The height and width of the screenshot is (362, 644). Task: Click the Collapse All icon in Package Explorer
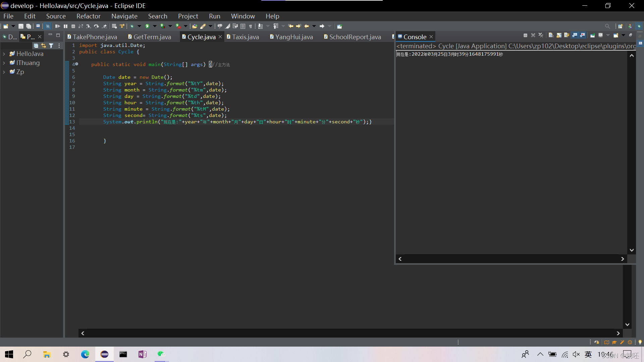coord(36,46)
